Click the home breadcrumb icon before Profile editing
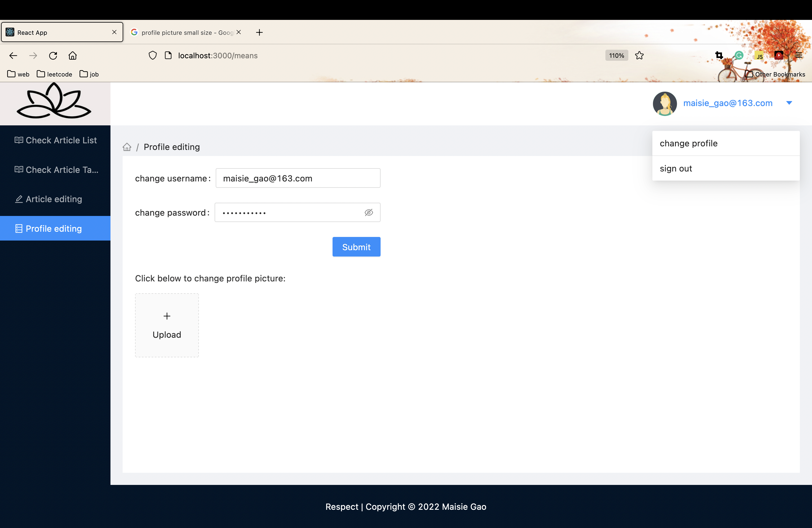 126,147
